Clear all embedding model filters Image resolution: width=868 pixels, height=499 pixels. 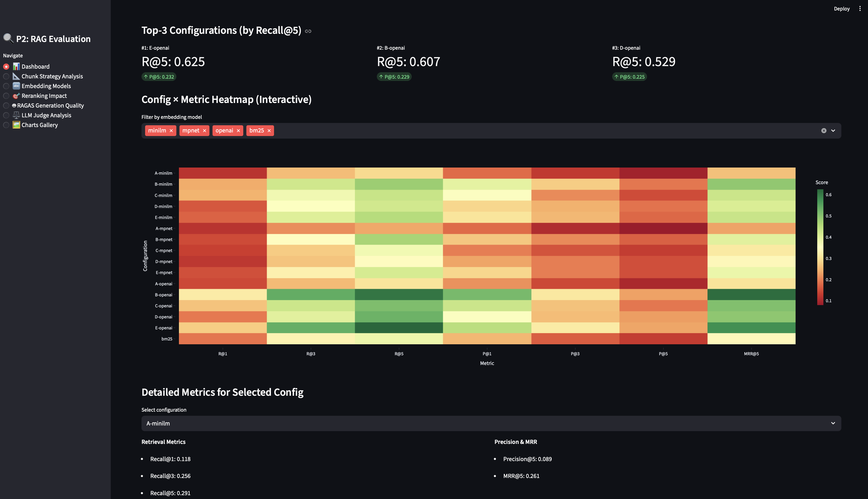coord(824,131)
